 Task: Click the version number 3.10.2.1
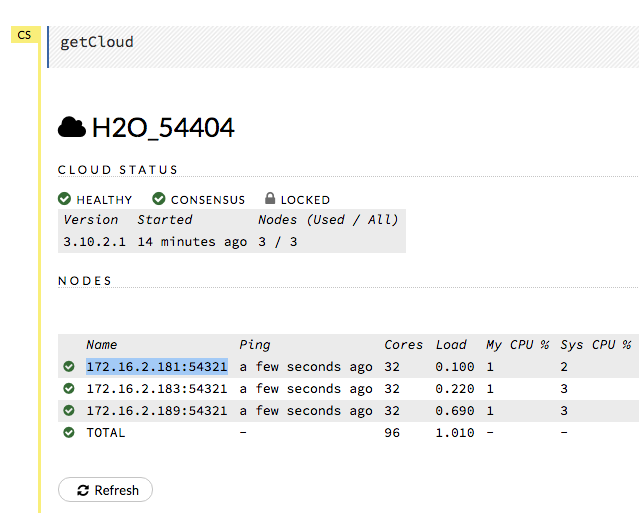(x=94, y=241)
